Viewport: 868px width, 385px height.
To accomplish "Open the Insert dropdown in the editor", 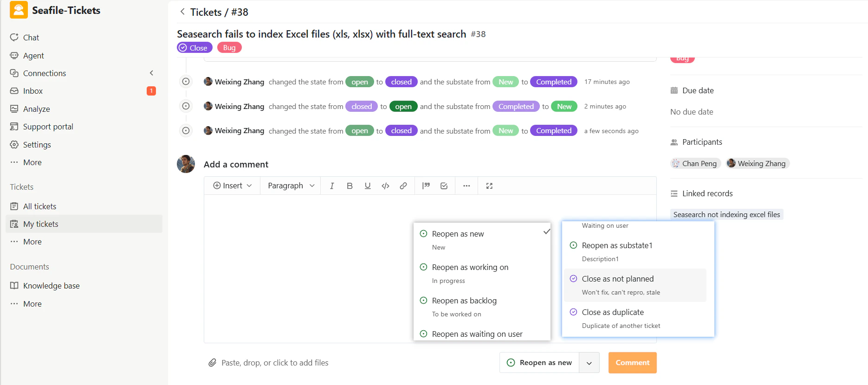I will (x=232, y=186).
